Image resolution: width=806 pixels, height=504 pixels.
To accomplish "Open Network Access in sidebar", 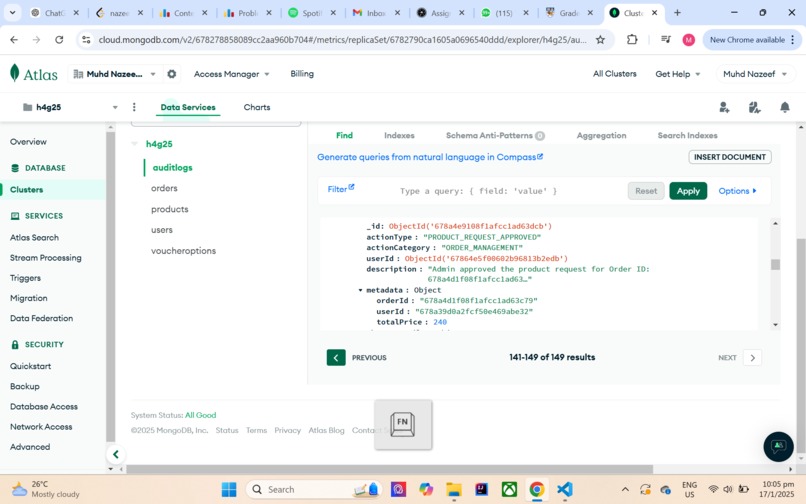I will (41, 426).
